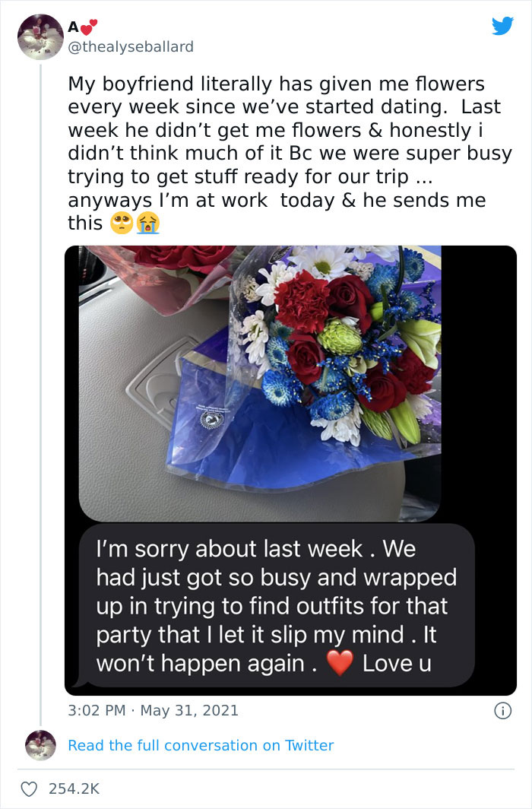The width and height of the screenshot is (532, 809).
Task: Click the Twitter bird logo
Action: (503, 27)
